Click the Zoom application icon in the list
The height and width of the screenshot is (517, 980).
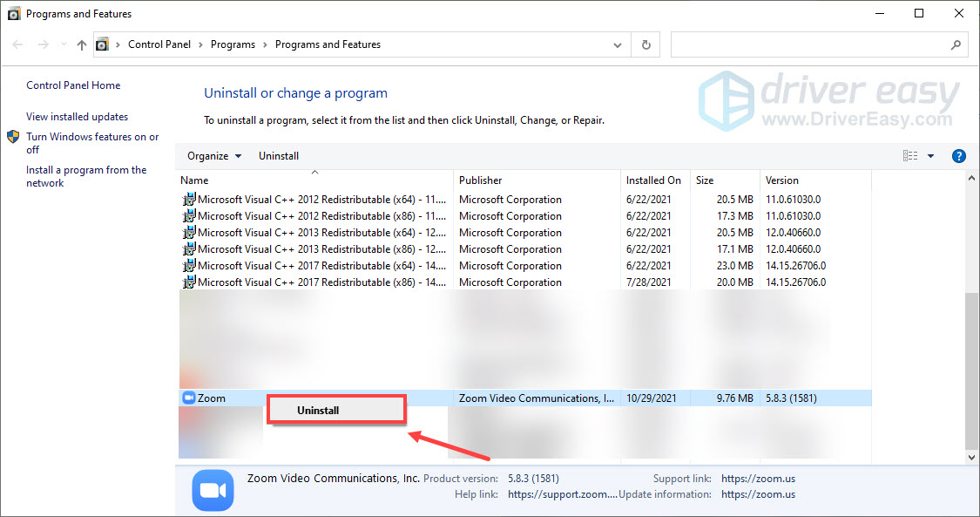point(187,398)
